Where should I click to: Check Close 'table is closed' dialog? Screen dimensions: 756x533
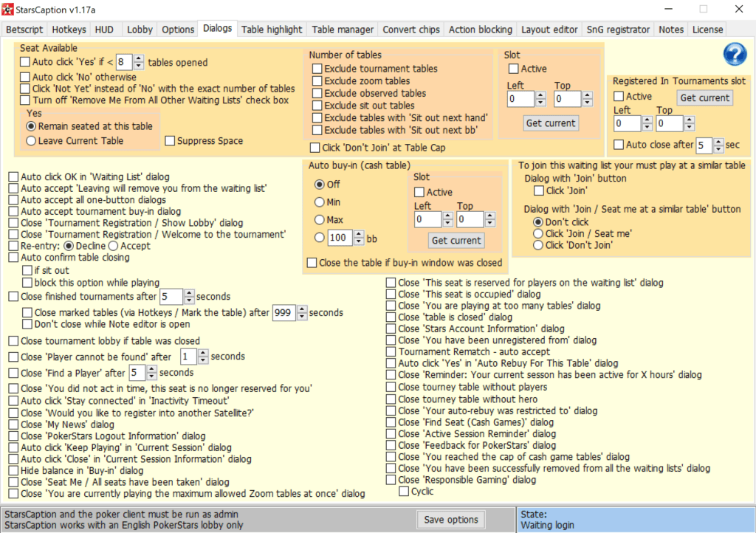point(391,317)
